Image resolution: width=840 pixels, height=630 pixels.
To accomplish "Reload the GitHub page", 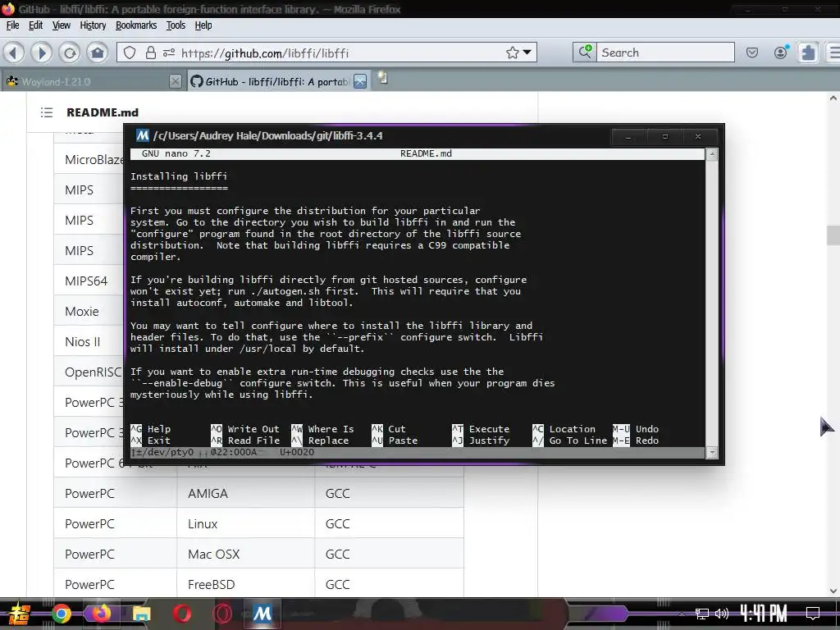I will pos(70,52).
